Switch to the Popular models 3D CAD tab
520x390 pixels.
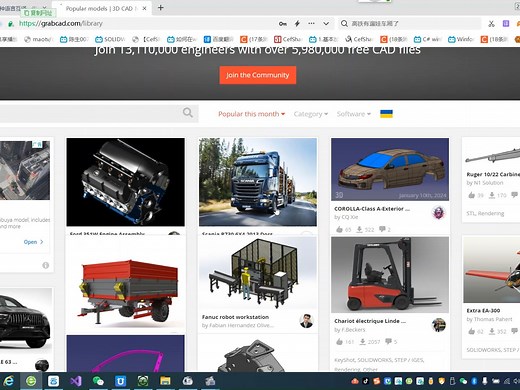coord(102,8)
